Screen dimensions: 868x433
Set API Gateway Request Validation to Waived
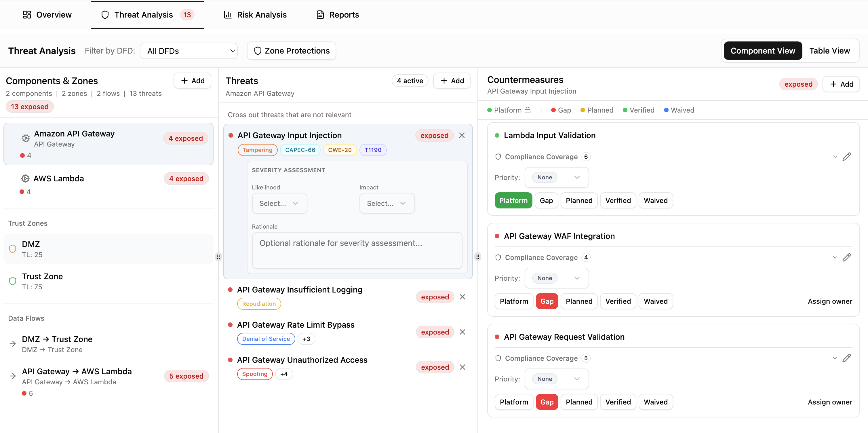[655, 402]
